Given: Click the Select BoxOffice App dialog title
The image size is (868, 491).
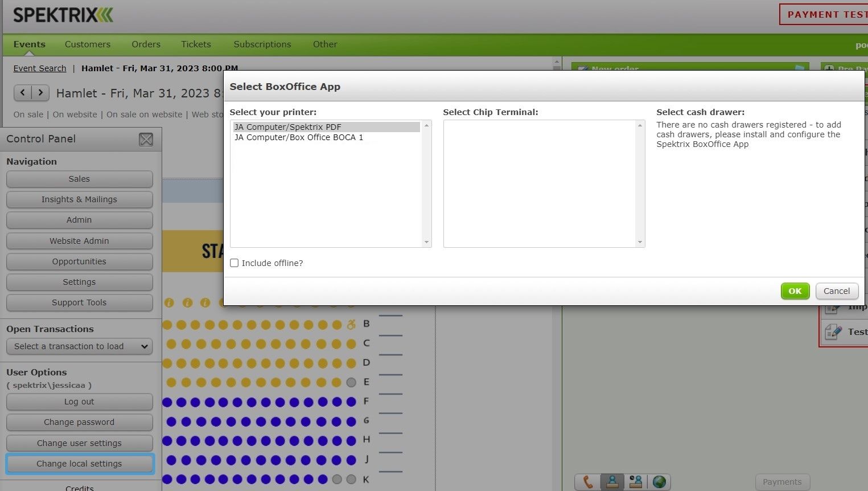Looking at the screenshot, I should point(285,87).
